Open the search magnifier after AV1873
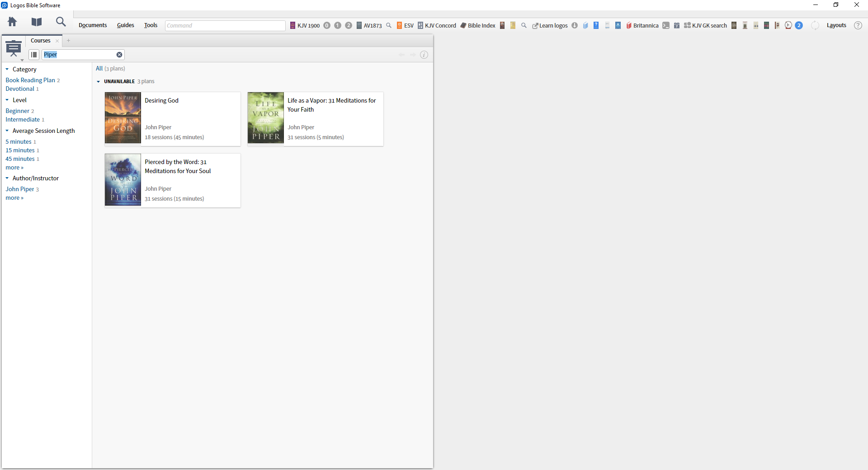This screenshot has width=868, height=470. point(389,25)
